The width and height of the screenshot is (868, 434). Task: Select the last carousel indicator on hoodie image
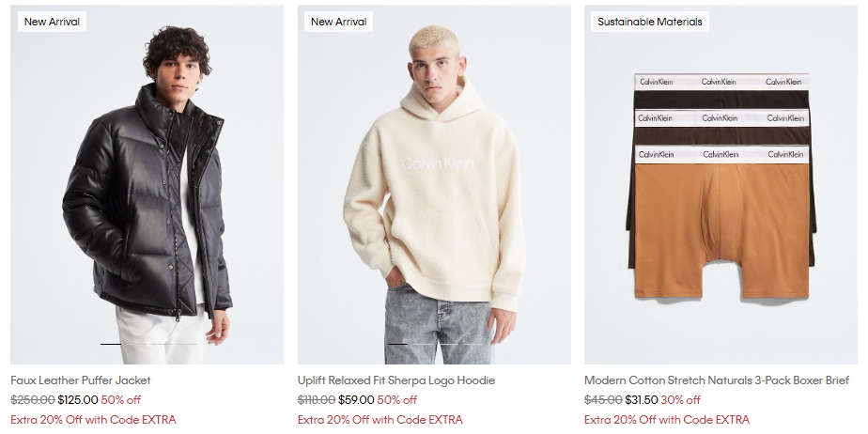(x=473, y=345)
